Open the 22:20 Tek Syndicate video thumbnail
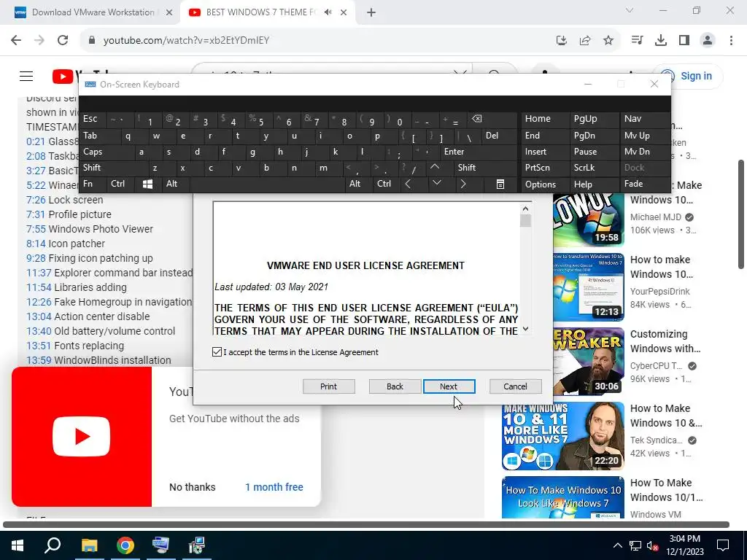 coord(562,436)
